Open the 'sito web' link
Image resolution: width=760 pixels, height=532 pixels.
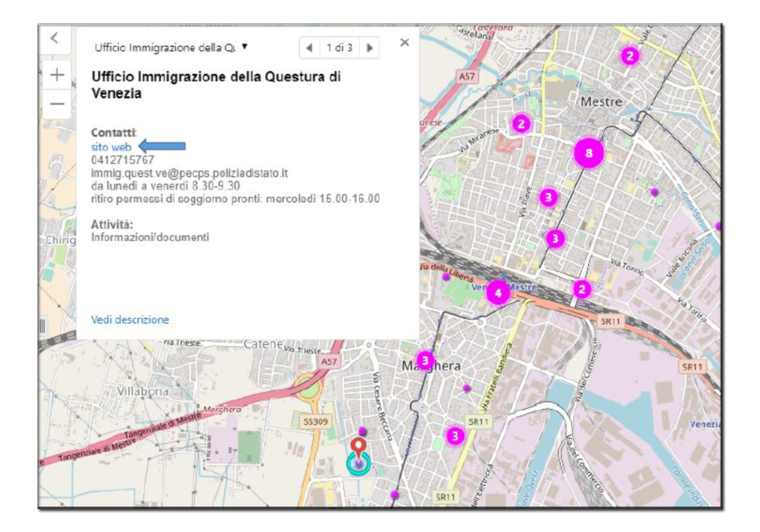pyautogui.click(x=111, y=147)
